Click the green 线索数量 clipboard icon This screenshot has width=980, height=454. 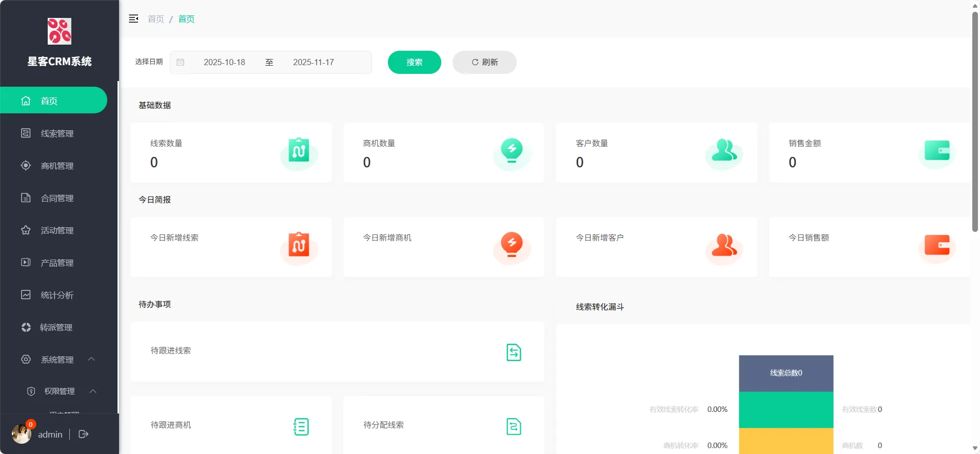coord(299,151)
